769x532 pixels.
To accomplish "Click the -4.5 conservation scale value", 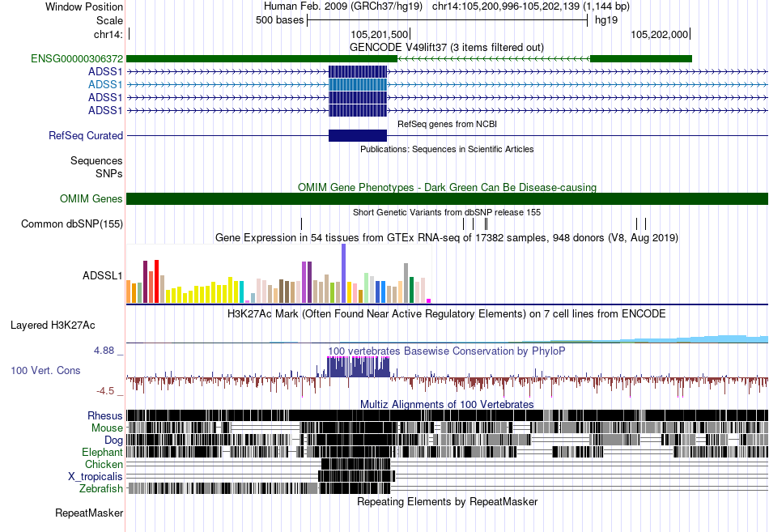I will tap(105, 391).
